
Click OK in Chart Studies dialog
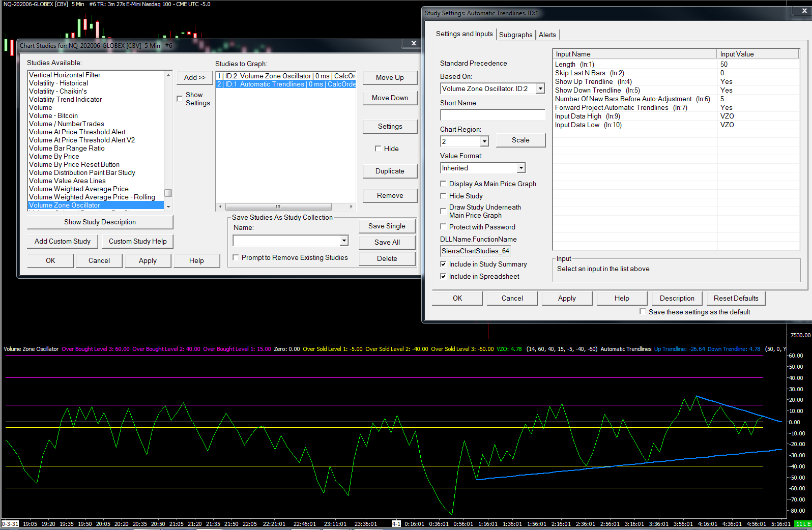tap(50, 260)
